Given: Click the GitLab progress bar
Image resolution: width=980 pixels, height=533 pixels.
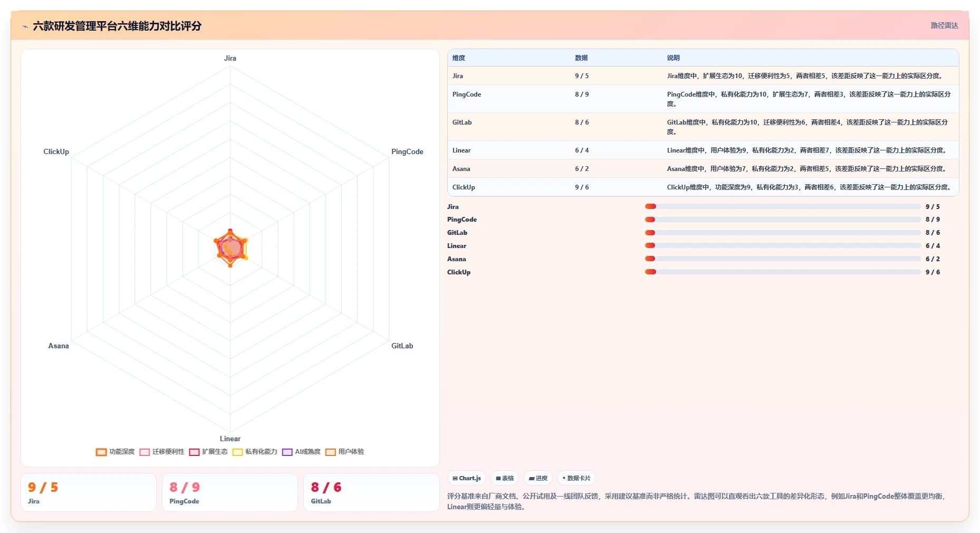Looking at the screenshot, I should (x=783, y=233).
